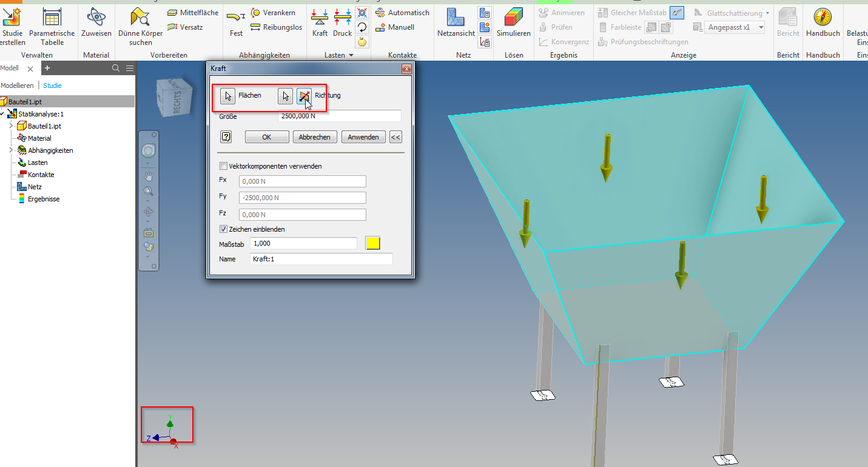Open the Angepasst x1 scale dropdown
The width and height of the screenshot is (868, 467).
pyautogui.click(x=761, y=27)
